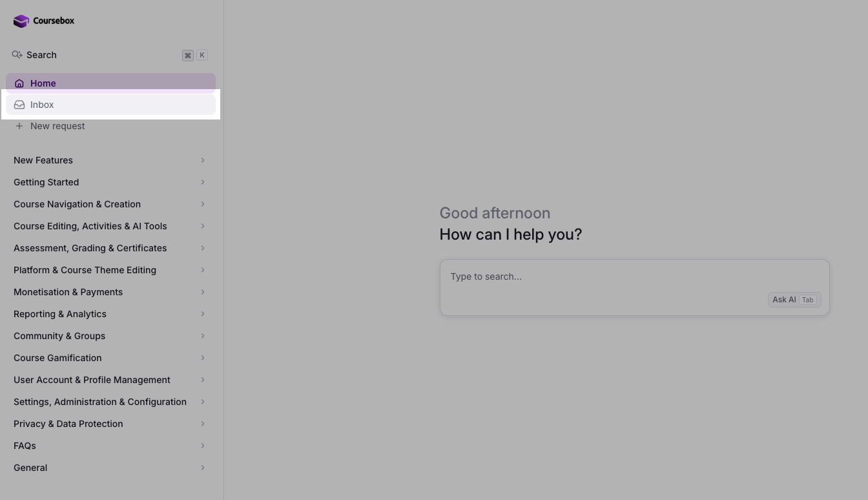Screen dimensions: 868x500
Task: Open the Inbox in sidebar
Action: click(110, 105)
